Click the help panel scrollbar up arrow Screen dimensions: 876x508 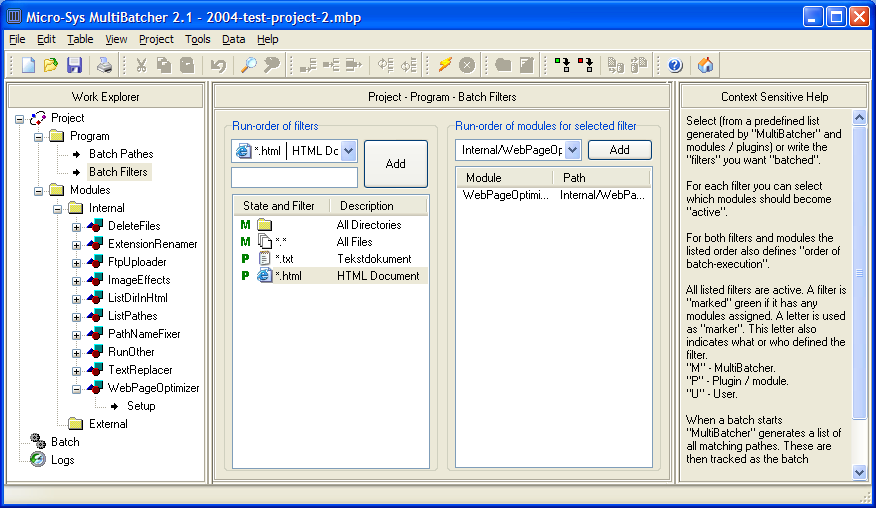click(x=859, y=117)
